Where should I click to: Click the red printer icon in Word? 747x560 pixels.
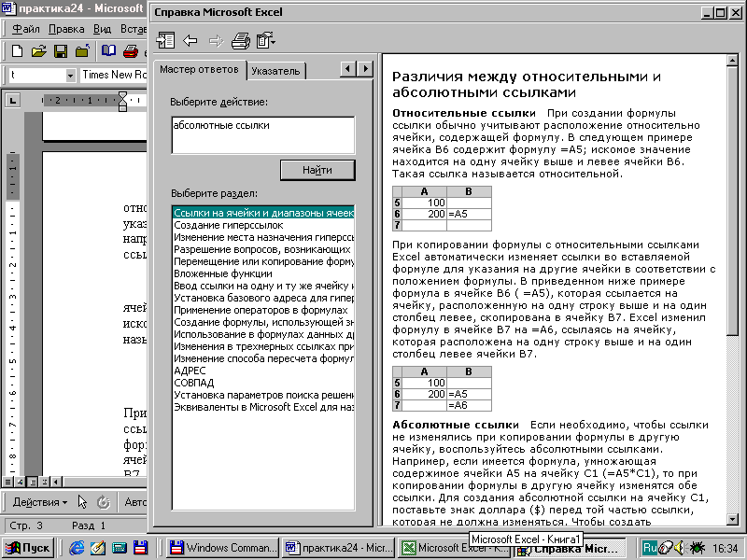130,51
